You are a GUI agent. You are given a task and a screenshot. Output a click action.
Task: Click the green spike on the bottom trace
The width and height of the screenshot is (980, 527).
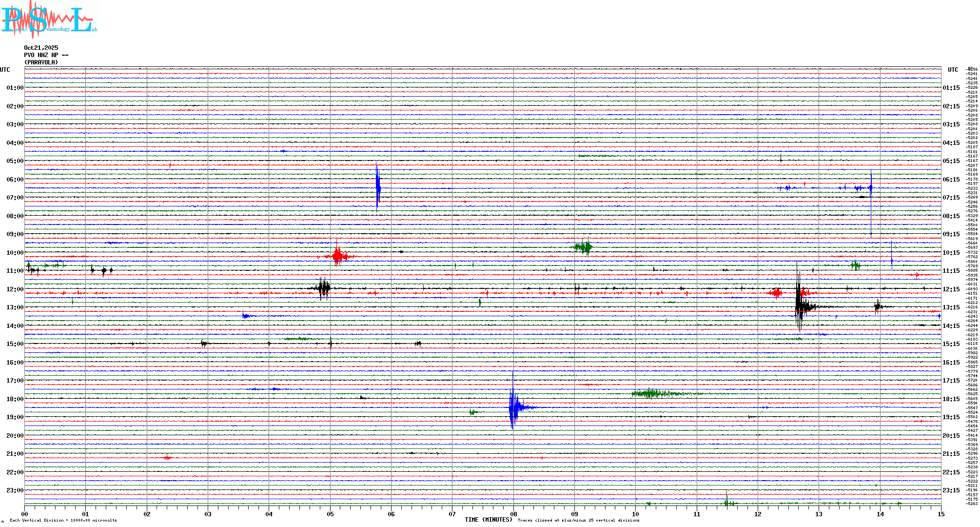(726, 502)
